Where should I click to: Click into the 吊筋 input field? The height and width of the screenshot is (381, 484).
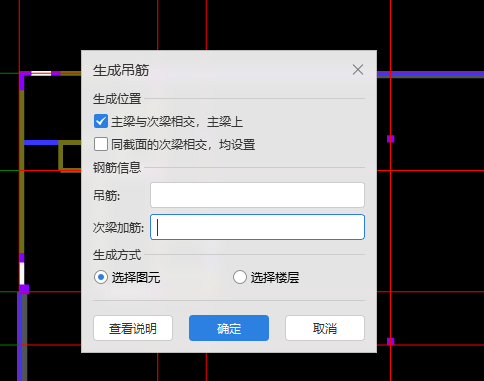pos(257,195)
